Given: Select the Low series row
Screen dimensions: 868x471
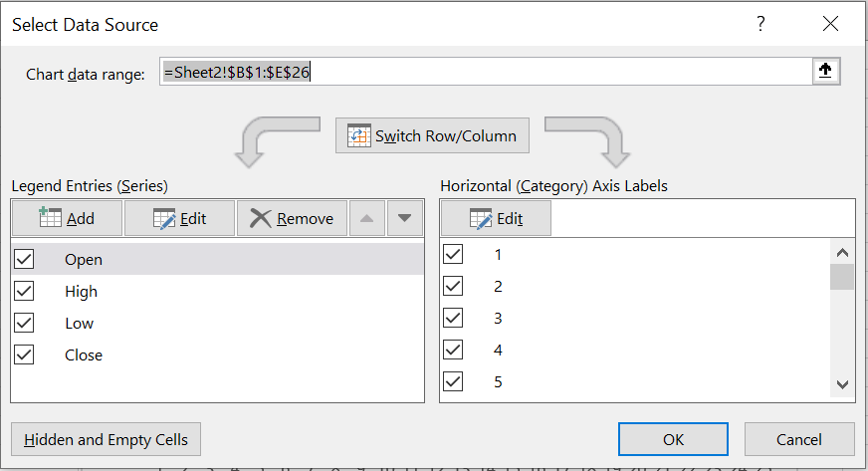Looking at the screenshot, I should pos(218,323).
